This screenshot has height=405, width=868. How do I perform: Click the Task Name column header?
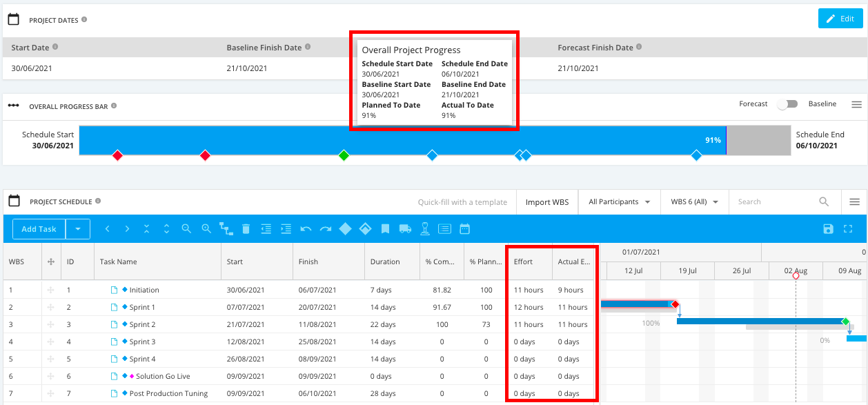click(157, 261)
